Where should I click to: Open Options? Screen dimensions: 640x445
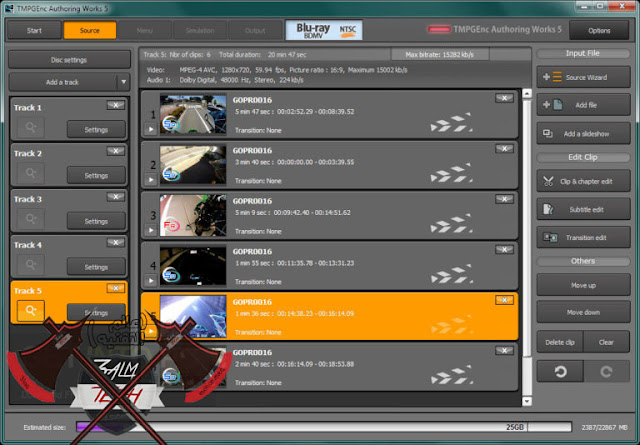(599, 30)
